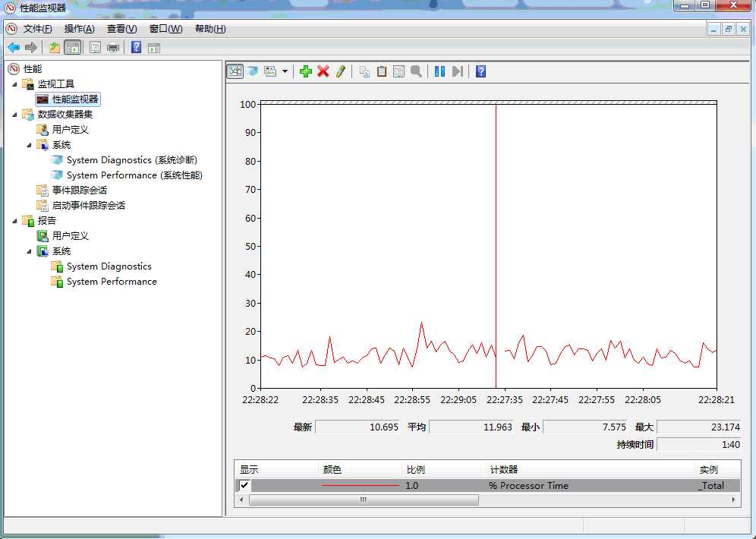The width and height of the screenshot is (756, 539).
Task: Open the graph type dropdown arrow
Action: point(285,71)
